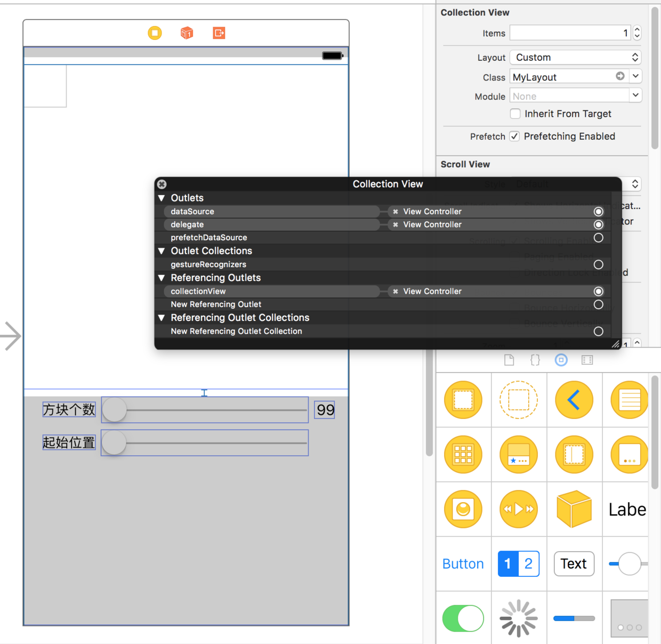Image resolution: width=661 pixels, height=644 pixels.
Task: Select the collection view cell prototype
Action: 45,86
